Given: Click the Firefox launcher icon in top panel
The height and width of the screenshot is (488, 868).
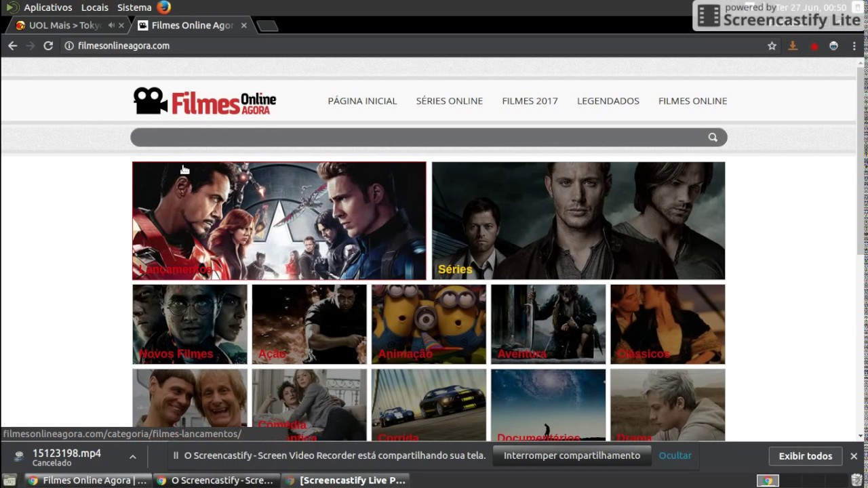Looking at the screenshot, I should click(x=163, y=7).
